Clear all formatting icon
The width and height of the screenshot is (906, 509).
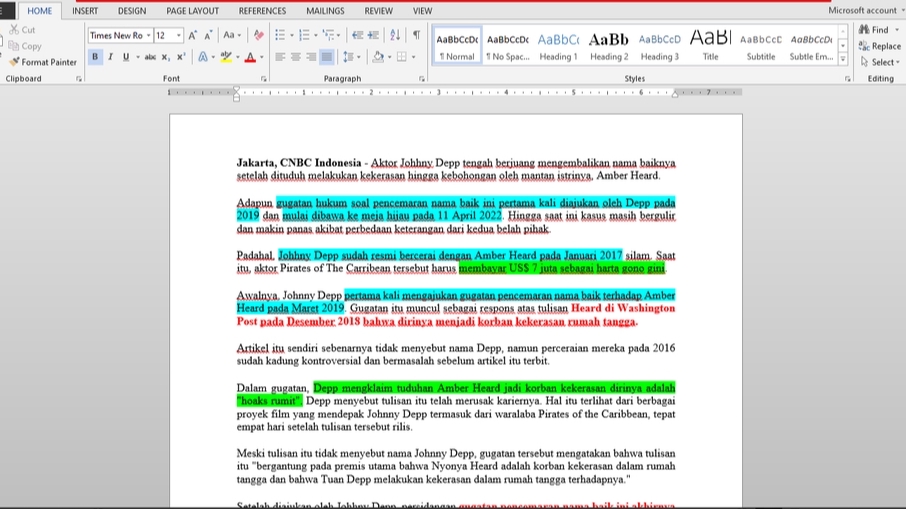258,35
